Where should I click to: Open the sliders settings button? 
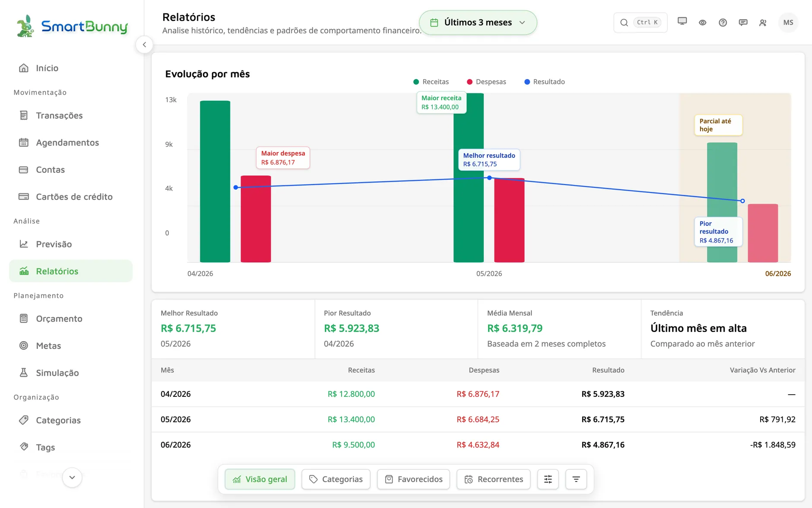(548, 479)
